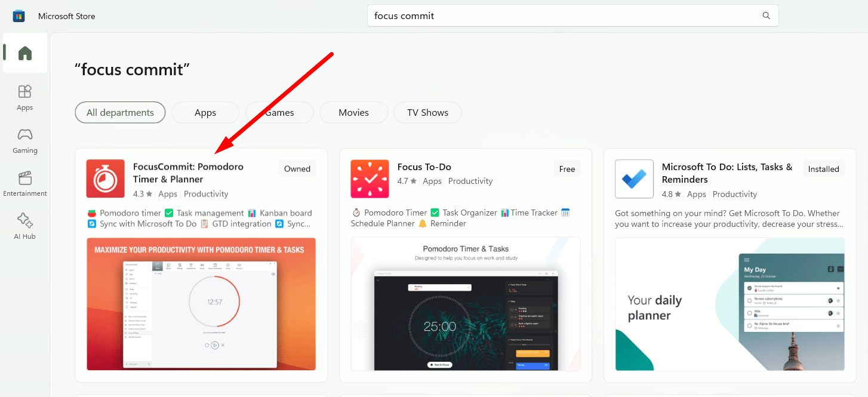Click the 4.7 star rating on Focus To-Do
Viewport: 868px width, 397px height.
click(x=407, y=181)
